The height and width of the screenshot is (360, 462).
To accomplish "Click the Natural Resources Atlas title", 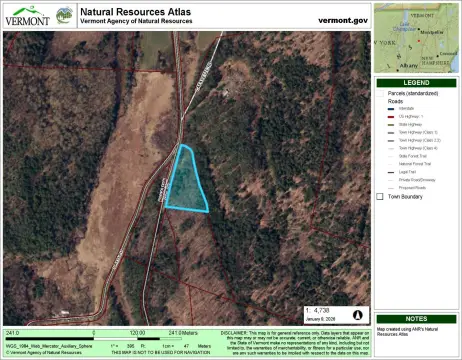I will 135,12.
